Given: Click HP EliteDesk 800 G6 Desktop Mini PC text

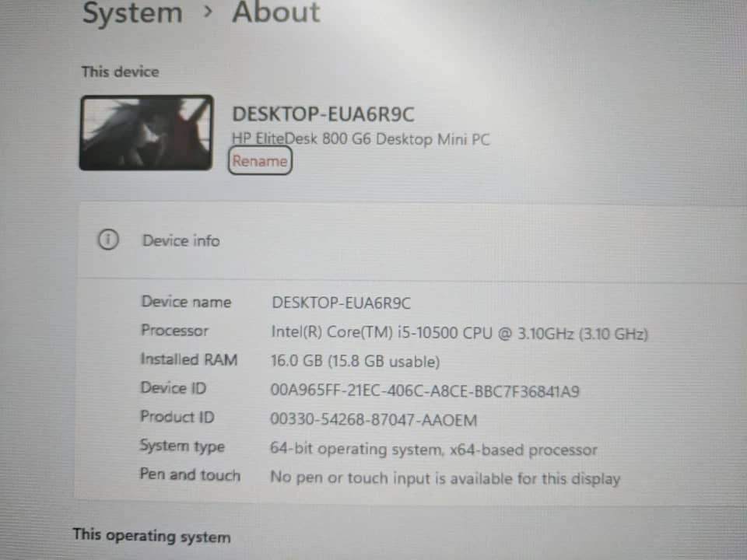Looking at the screenshot, I should (360, 139).
